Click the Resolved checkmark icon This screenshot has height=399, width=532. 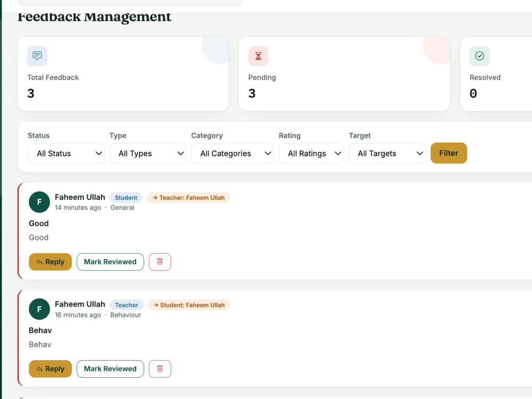pyautogui.click(x=479, y=56)
